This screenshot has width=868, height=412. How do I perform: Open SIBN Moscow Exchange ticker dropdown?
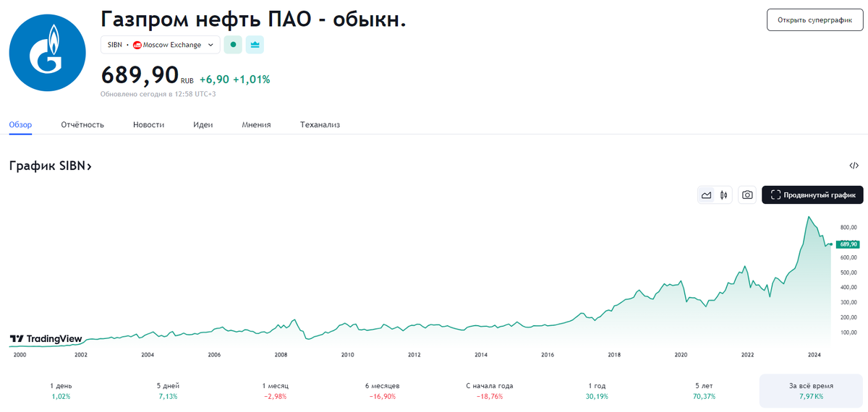pyautogui.click(x=161, y=45)
